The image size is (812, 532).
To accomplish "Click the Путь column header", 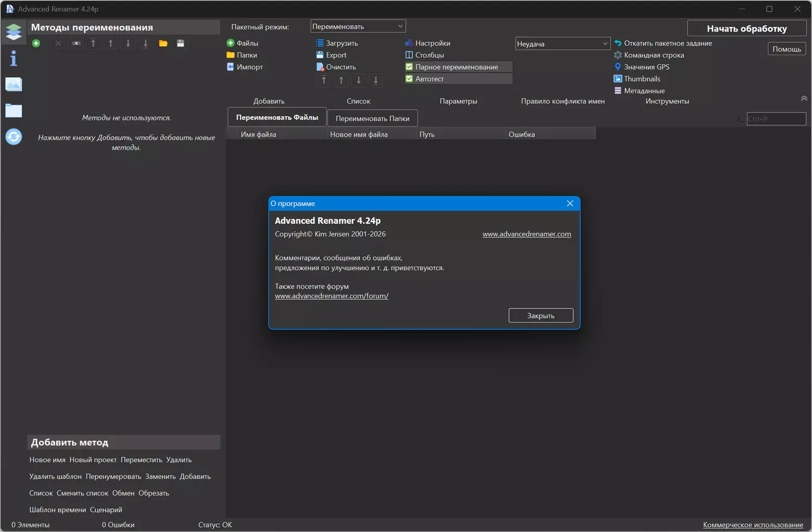I will pos(462,135).
